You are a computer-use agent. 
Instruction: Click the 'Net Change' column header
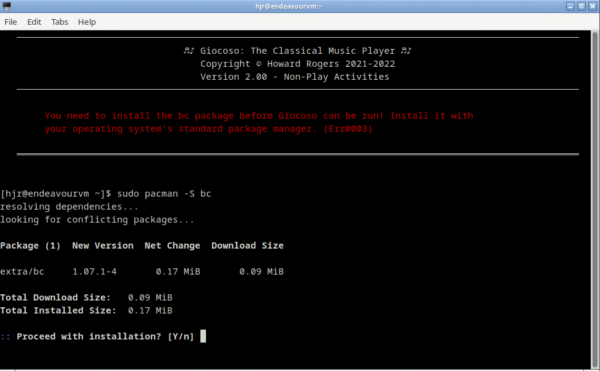pos(172,246)
